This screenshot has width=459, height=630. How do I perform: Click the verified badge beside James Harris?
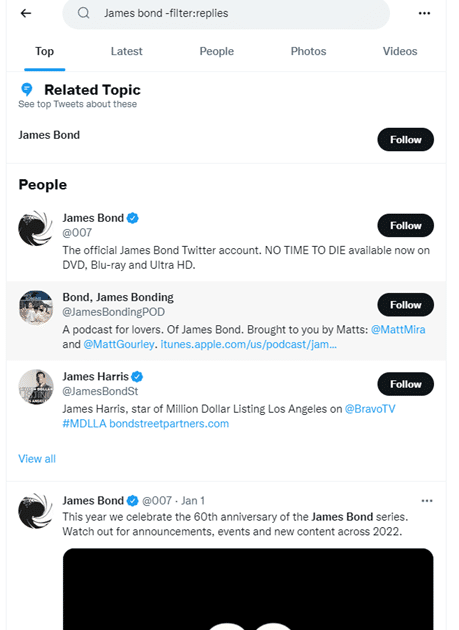pos(137,376)
